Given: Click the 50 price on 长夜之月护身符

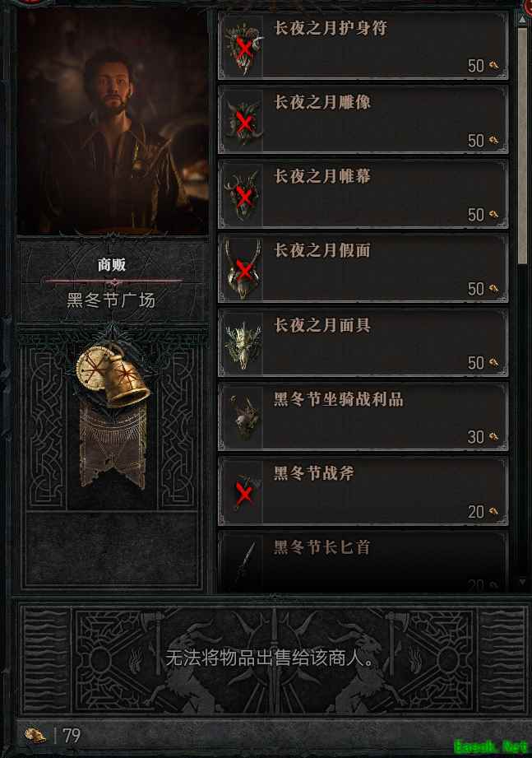Looking at the screenshot, I should pos(475,66).
